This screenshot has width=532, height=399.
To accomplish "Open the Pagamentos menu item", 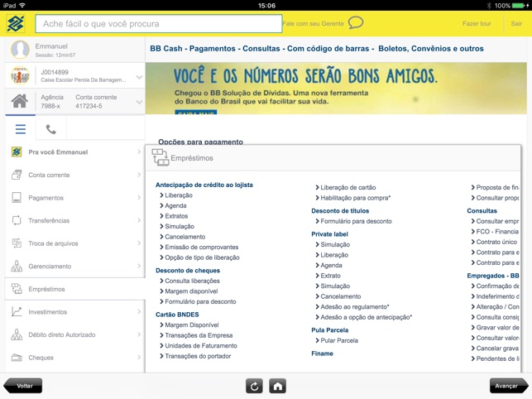I will click(75, 197).
